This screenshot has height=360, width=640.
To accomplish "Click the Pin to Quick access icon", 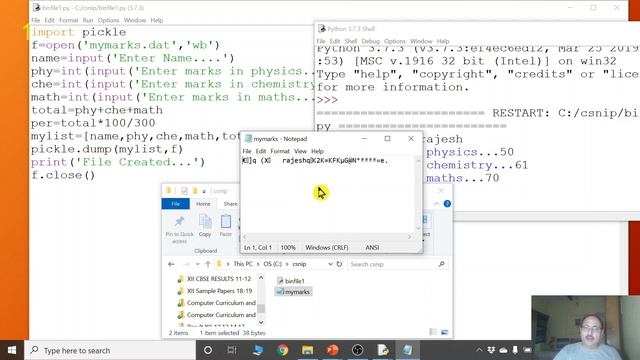I will (x=179, y=222).
